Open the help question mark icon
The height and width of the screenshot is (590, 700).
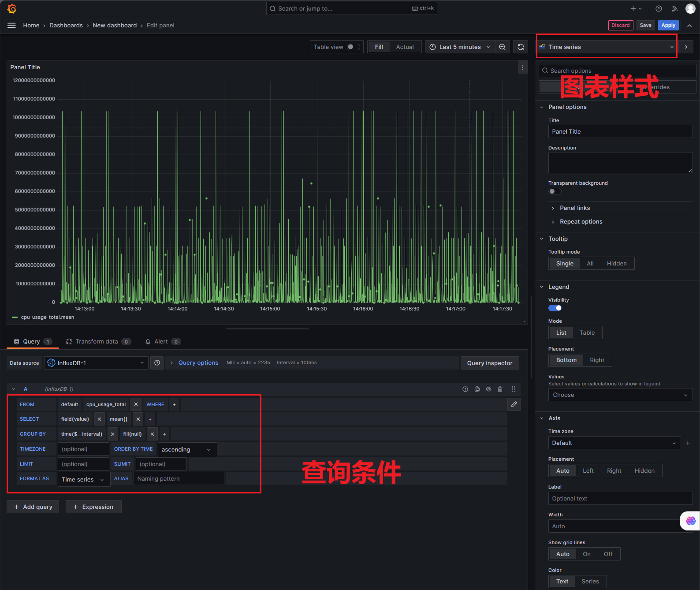click(659, 8)
